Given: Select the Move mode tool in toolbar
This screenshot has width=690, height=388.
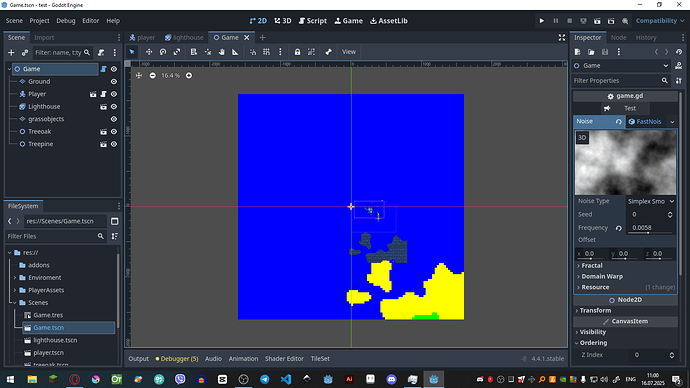Looking at the screenshot, I should click(x=149, y=52).
